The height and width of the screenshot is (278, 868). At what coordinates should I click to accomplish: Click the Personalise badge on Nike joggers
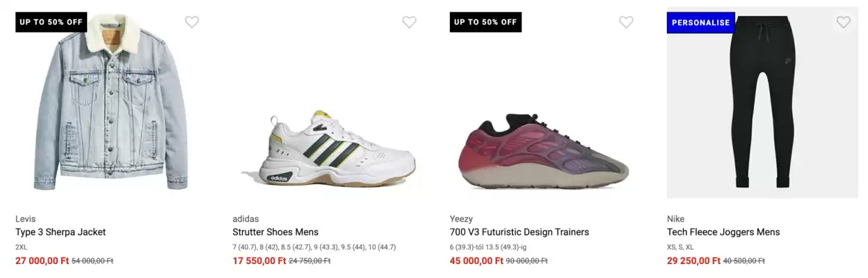pos(700,22)
